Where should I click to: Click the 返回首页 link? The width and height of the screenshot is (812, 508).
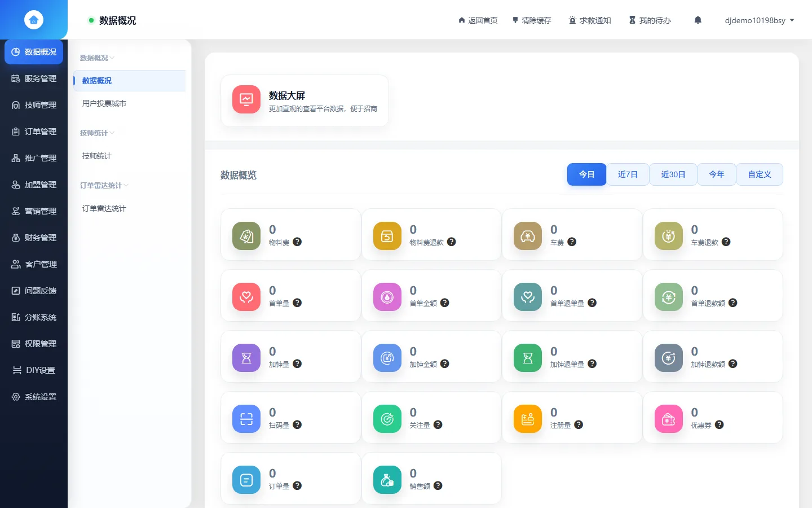click(478, 20)
